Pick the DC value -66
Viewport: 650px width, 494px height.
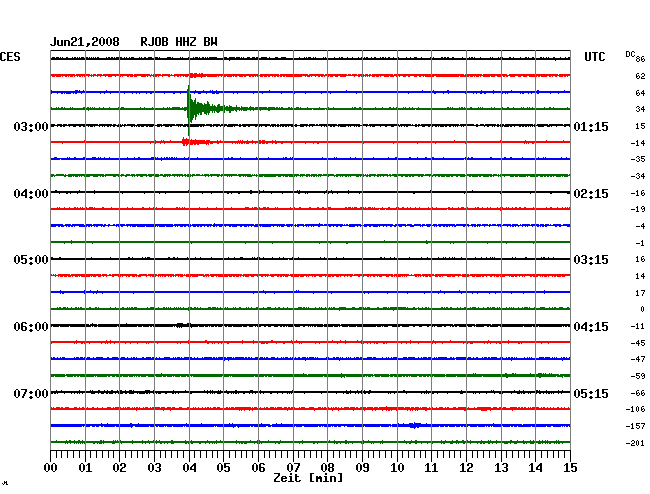tap(638, 393)
